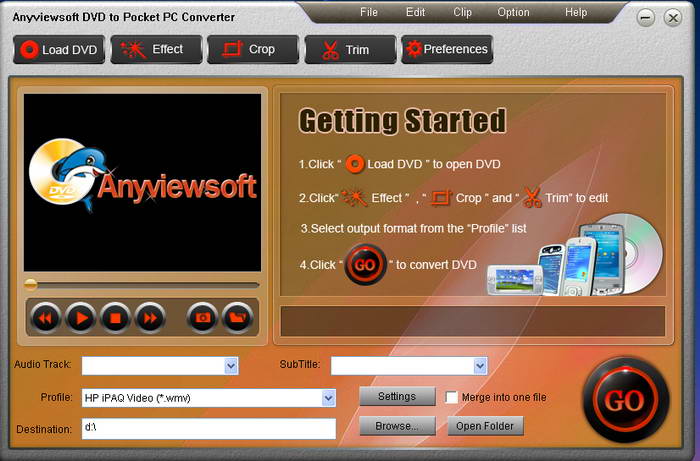
Task: Open the Option menu
Action: (x=513, y=12)
